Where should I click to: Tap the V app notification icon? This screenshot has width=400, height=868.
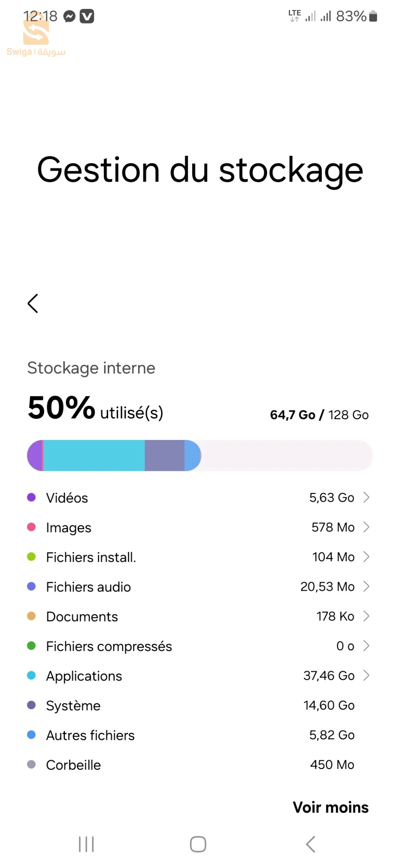point(87,16)
